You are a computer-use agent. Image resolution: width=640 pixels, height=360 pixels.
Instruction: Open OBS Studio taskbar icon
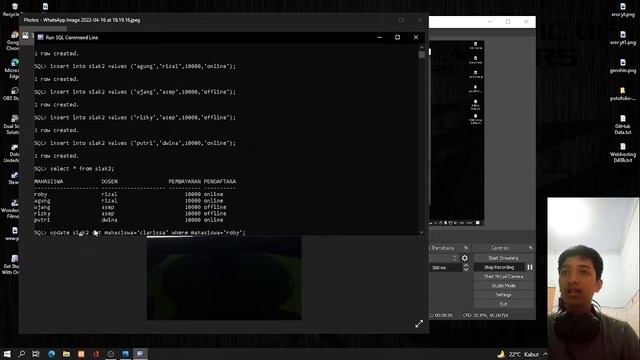point(111,354)
